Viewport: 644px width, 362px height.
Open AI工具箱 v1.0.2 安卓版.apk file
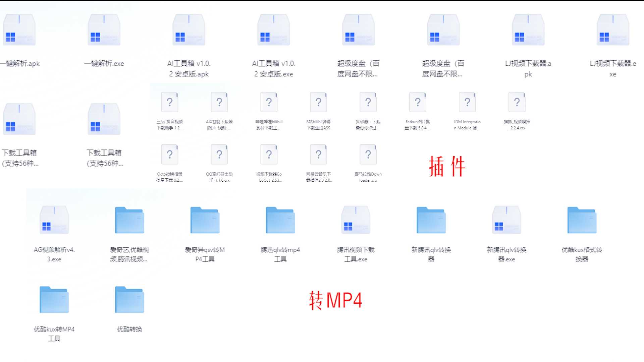(189, 30)
